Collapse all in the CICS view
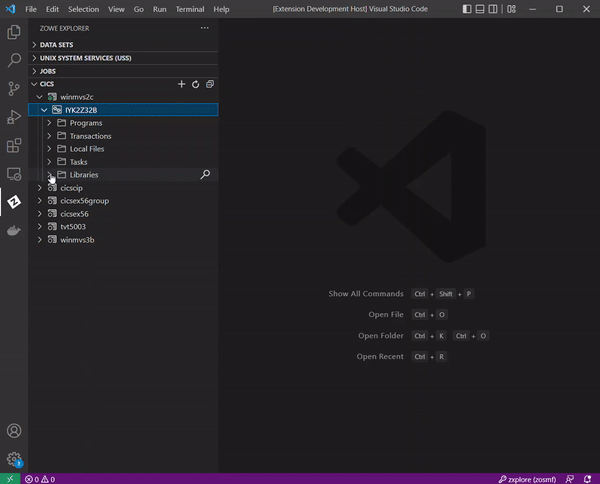Viewport: 600px width, 484px height. click(210, 84)
